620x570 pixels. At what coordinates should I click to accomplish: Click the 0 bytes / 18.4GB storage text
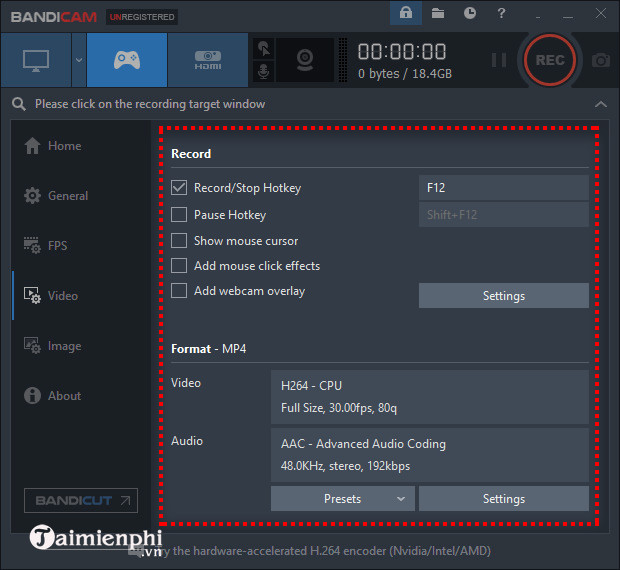pos(405,74)
